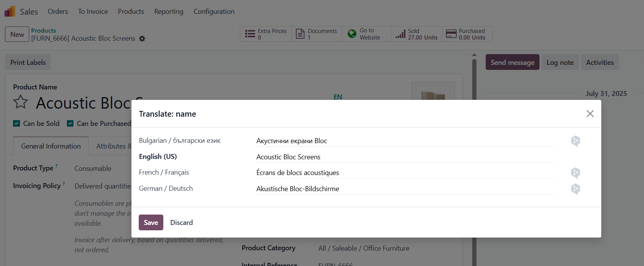Edit the French translation field
The width and height of the screenshot is (644, 266).
pos(405,173)
